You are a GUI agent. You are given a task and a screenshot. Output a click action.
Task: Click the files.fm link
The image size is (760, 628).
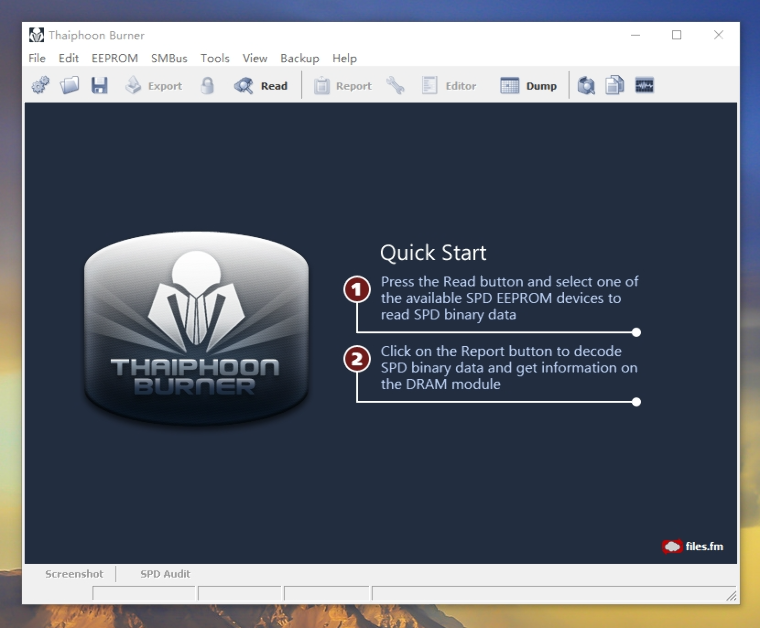pos(693,547)
